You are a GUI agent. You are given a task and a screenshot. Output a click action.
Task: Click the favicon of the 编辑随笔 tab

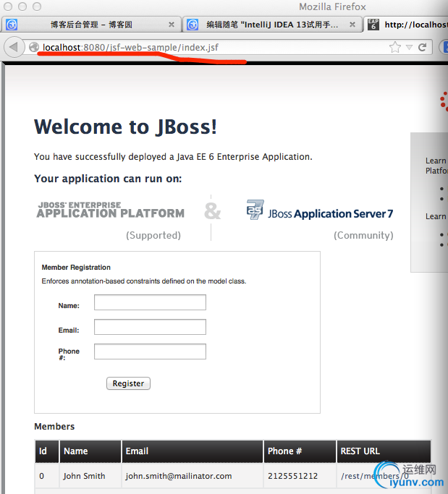(x=193, y=25)
